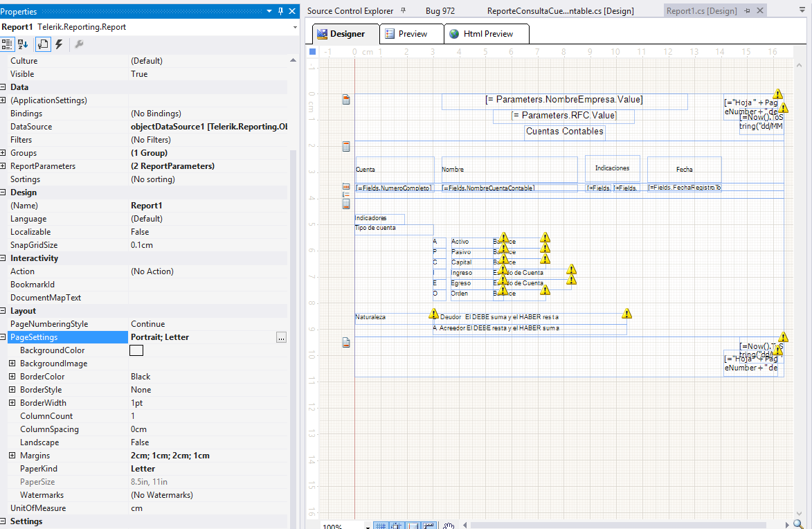Click warning icon right of Ingreso row
The width and height of the screenshot is (812, 529).
point(571,269)
